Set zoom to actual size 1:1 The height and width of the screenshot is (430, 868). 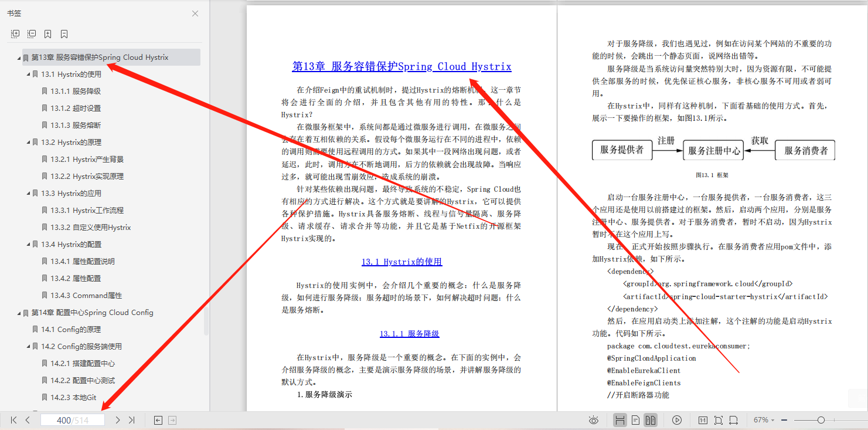[x=703, y=420]
